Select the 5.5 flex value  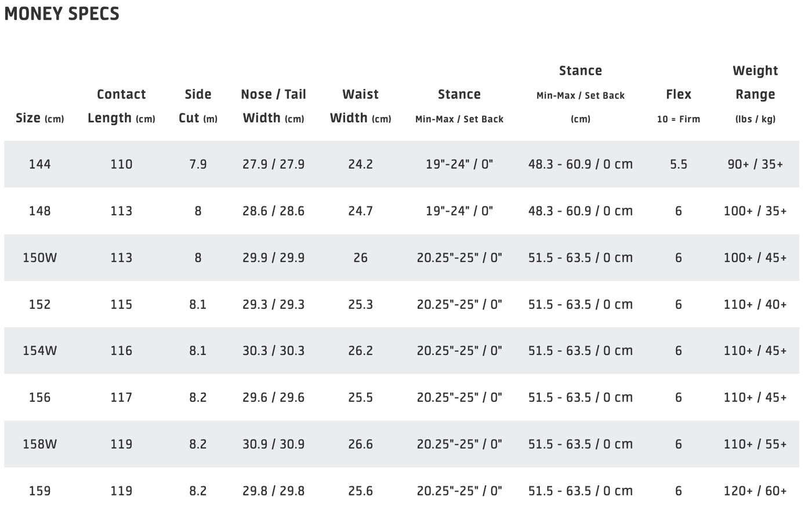(679, 164)
